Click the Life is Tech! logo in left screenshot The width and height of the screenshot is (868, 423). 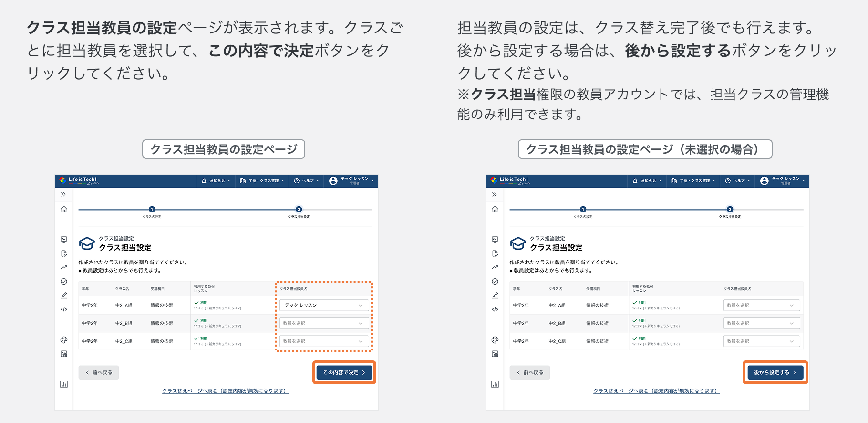click(79, 180)
